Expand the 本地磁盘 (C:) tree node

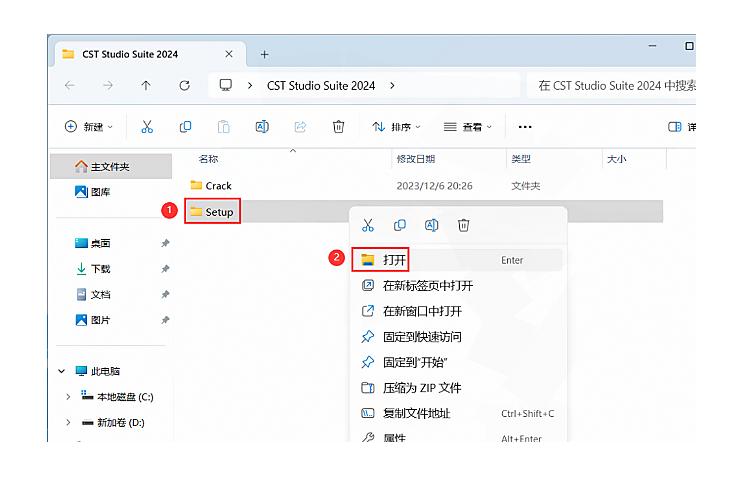tap(68, 397)
